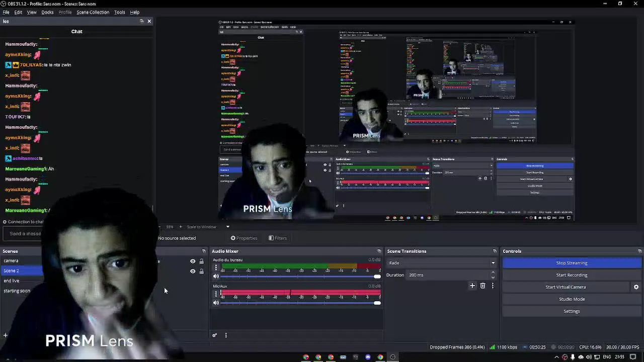644x362 pixels.
Task: Toggle visibility eye of top source row
Action: coord(193,261)
